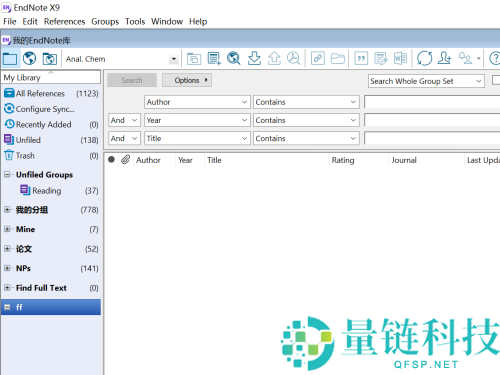The width and height of the screenshot is (500, 375).
Task: Open the Trash group
Action: click(51, 156)
